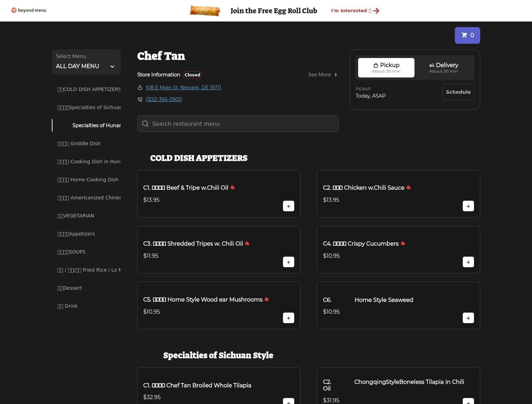Switch to Delivery order option
Screen dimensions: 532x404
[443, 68]
